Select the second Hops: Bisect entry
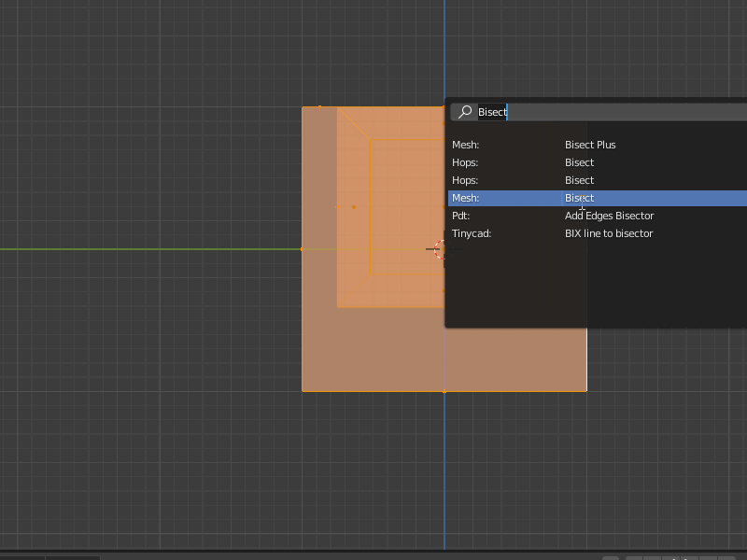747x560 pixels. 579,180
